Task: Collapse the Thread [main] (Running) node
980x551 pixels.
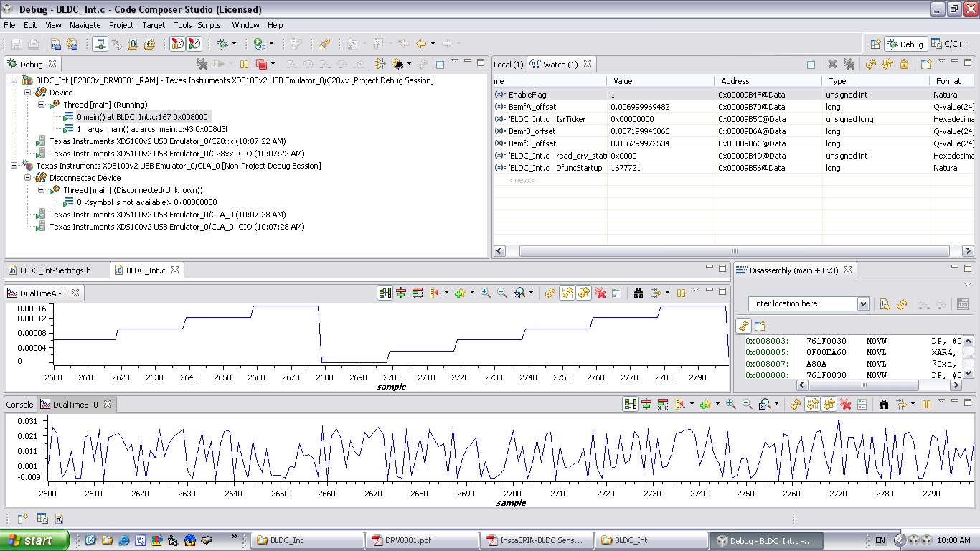Action: click(42, 105)
